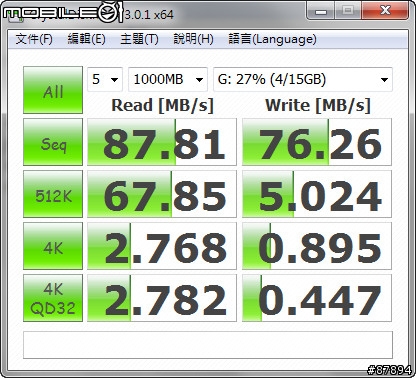416x378 pixels.
Task: Open the test size dropdown showing 1000MB
Action: [x=168, y=79]
